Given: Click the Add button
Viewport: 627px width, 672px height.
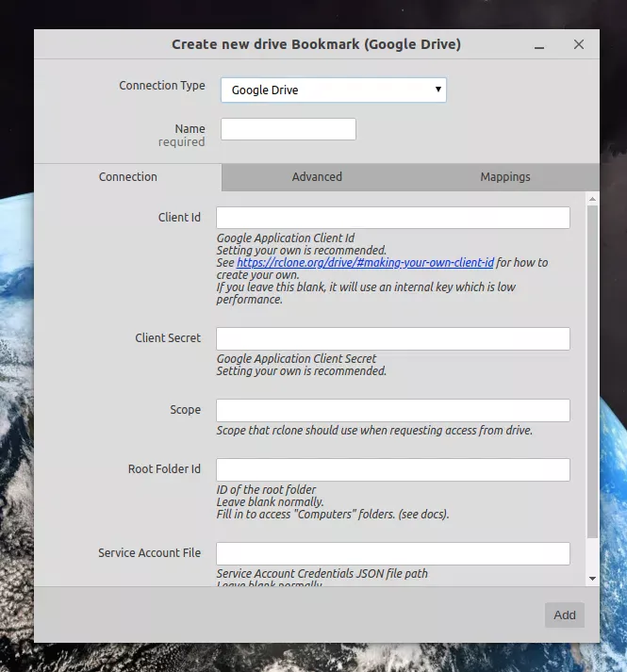Looking at the screenshot, I should click(x=565, y=615).
